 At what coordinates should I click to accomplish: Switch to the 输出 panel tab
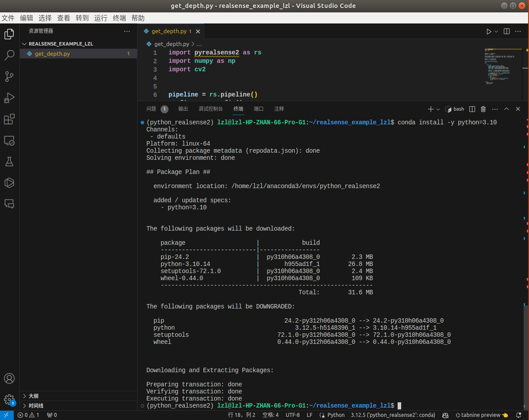[x=183, y=109]
